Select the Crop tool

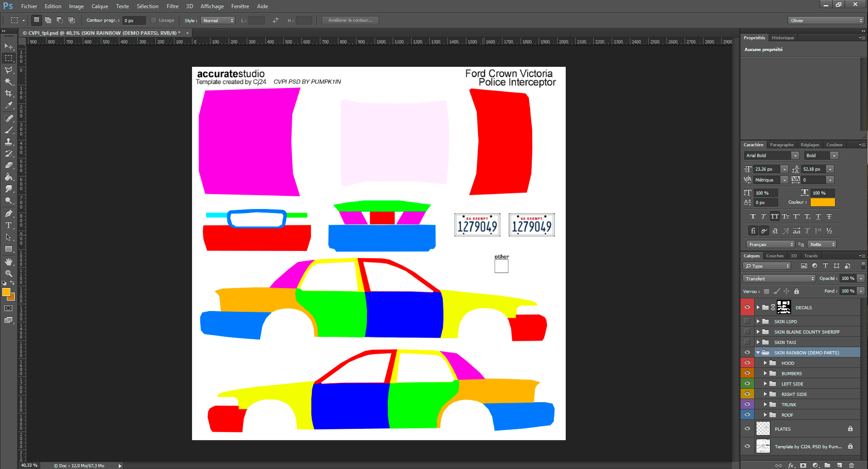click(9, 93)
